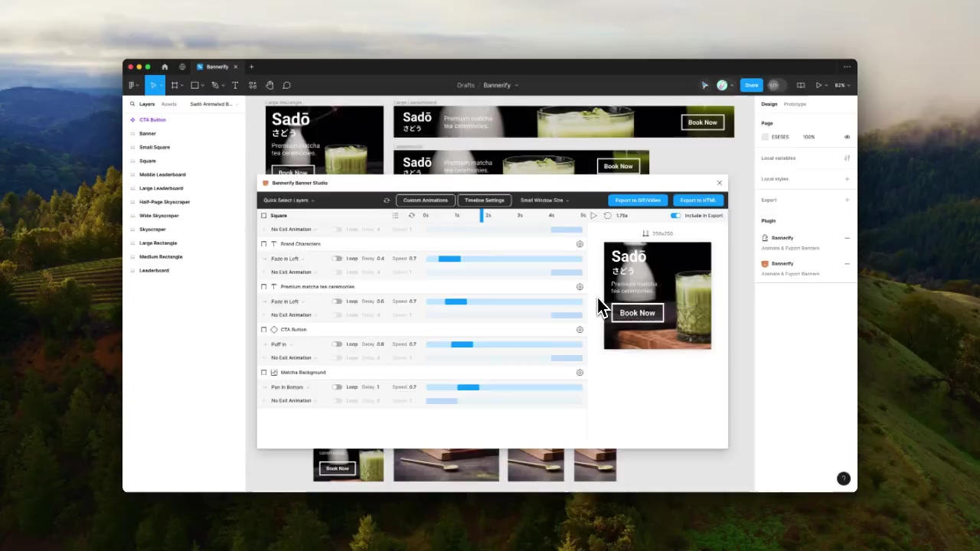
Task: Toggle page background color visibility eye
Action: pos(847,137)
